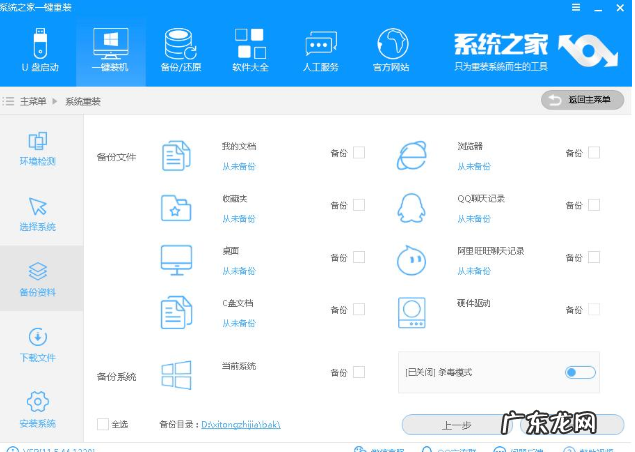This screenshot has height=452, width=635.
Task: Click 从未备份 status under QQ聊天记录
Action: [x=474, y=219]
